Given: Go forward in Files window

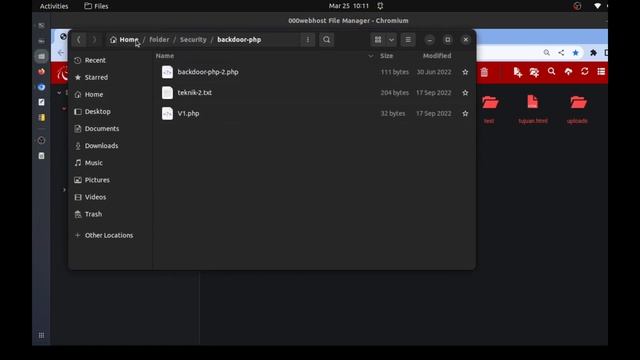Looking at the screenshot, I should point(94,40).
